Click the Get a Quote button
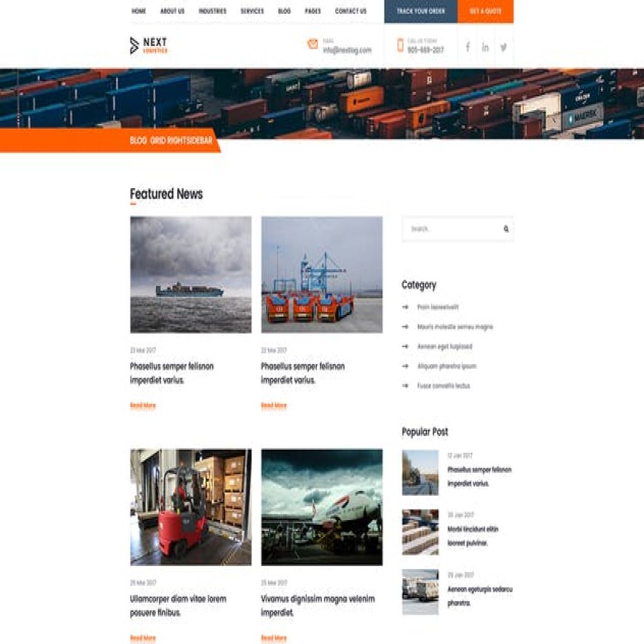This screenshot has height=644, width=644. [486, 11]
